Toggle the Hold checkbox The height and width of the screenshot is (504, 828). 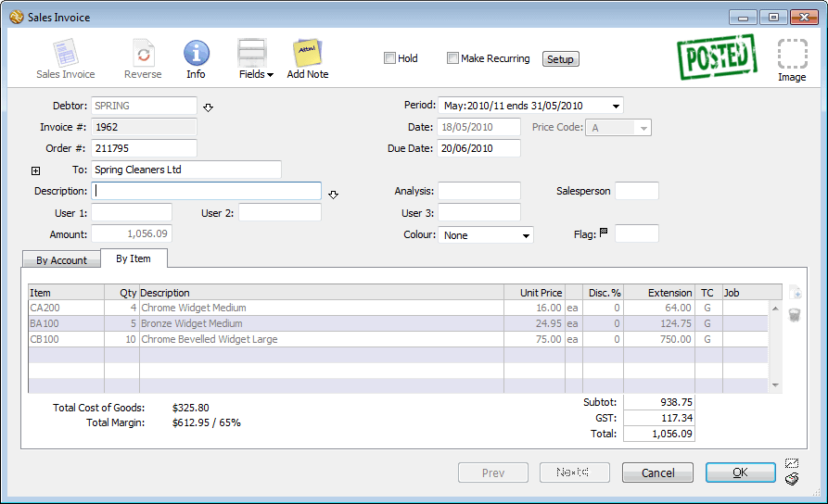[x=389, y=58]
